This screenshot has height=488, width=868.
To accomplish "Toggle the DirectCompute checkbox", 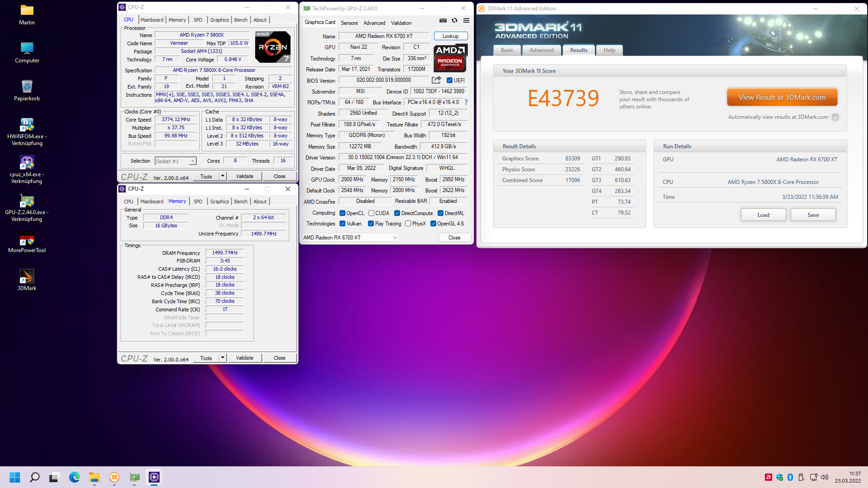I will (x=397, y=213).
